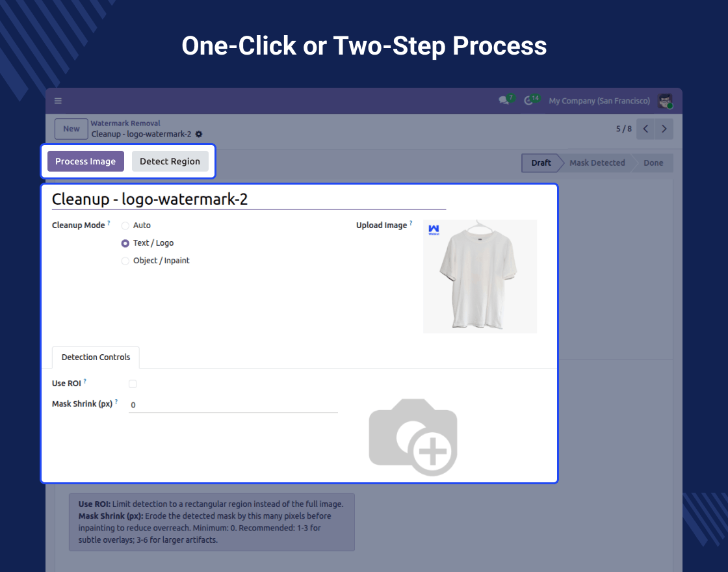Enable the Use ROI checkbox

[133, 384]
